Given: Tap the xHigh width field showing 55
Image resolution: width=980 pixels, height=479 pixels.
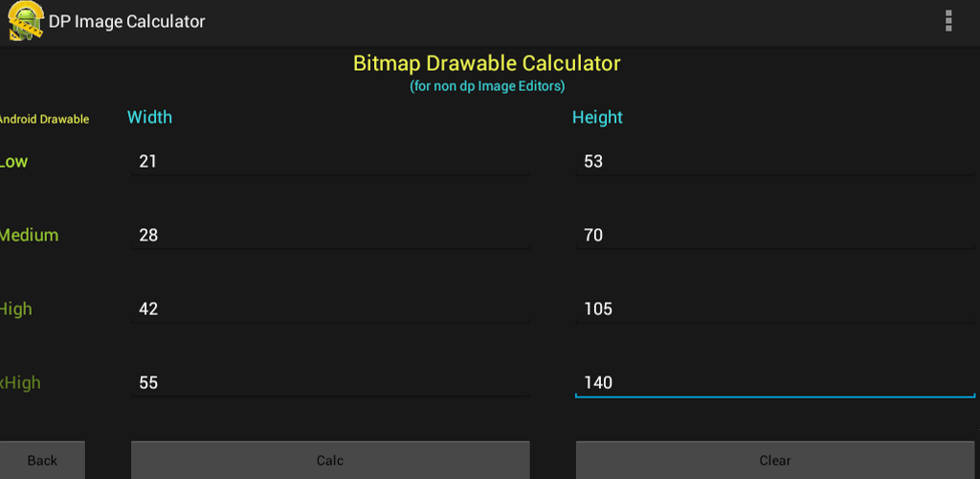Looking at the screenshot, I should [x=330, y=383].
